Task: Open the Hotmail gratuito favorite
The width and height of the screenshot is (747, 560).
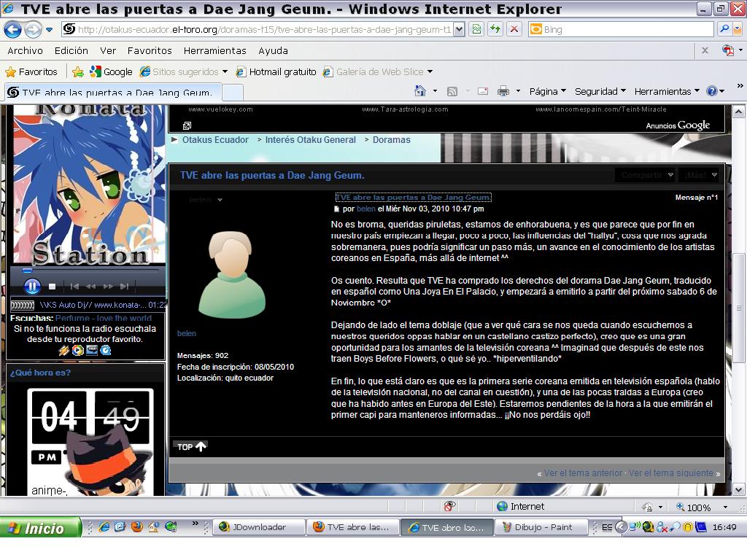Action: click(x=276, y=72)
